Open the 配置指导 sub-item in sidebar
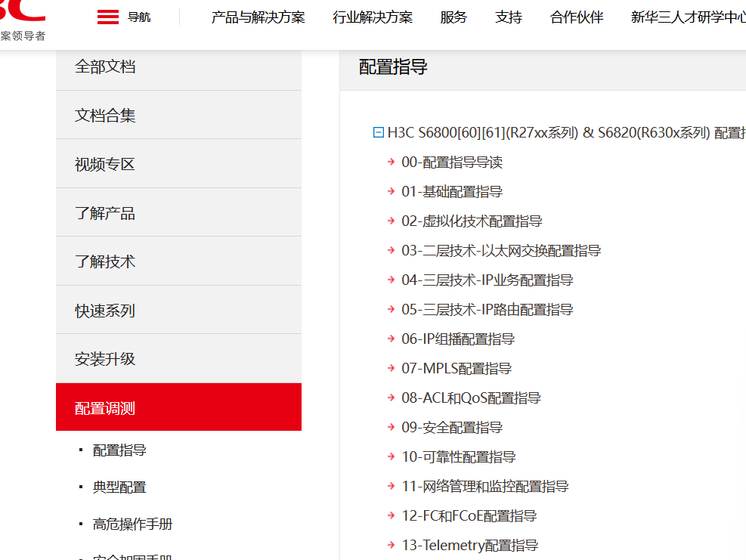The height and width of the screenshot is (560, 746). [119, 450]
